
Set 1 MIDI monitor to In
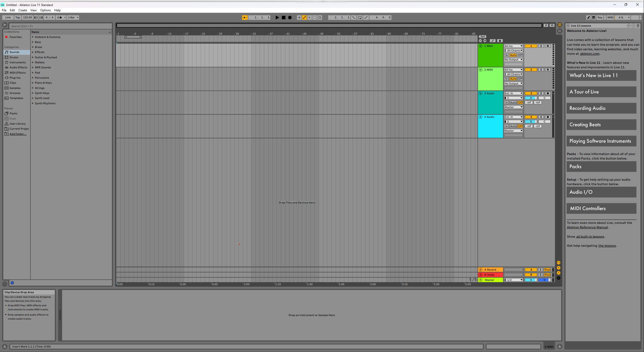pyautogui.click(x=506, y=55)
